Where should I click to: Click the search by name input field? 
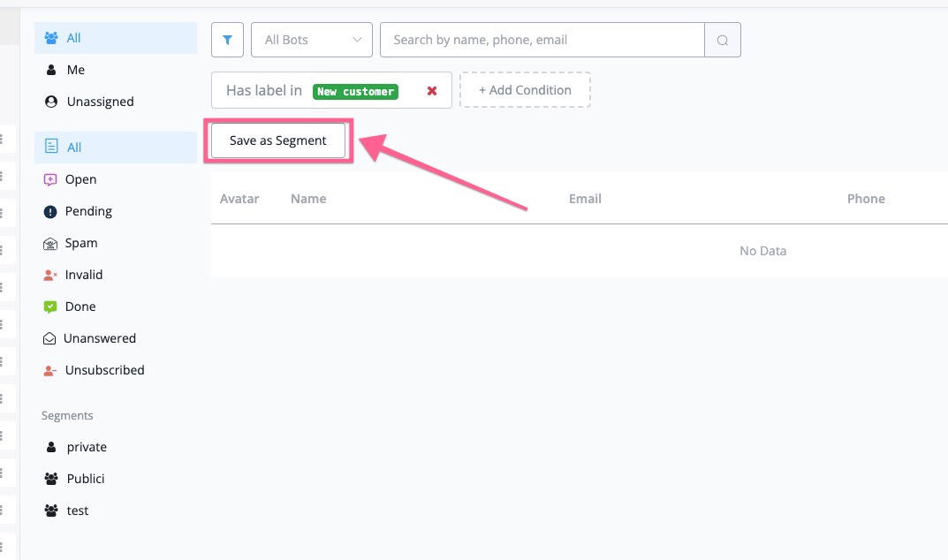coord(542,40)
